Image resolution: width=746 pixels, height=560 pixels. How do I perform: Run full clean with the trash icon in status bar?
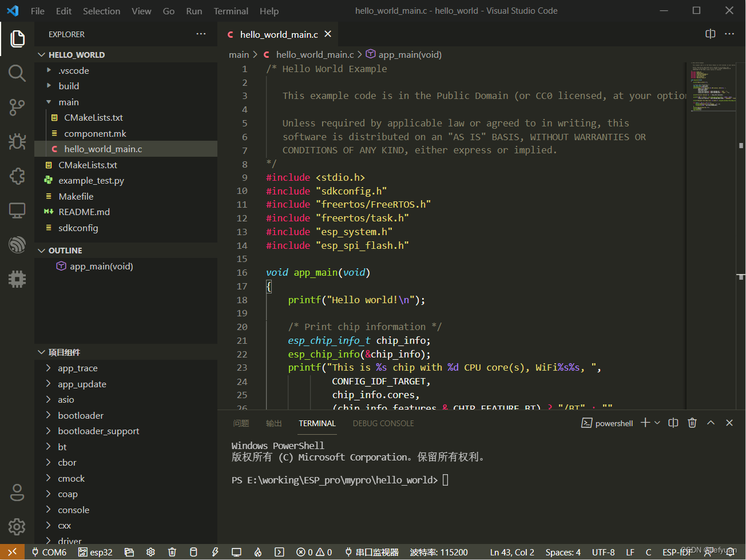coord(172,552)
